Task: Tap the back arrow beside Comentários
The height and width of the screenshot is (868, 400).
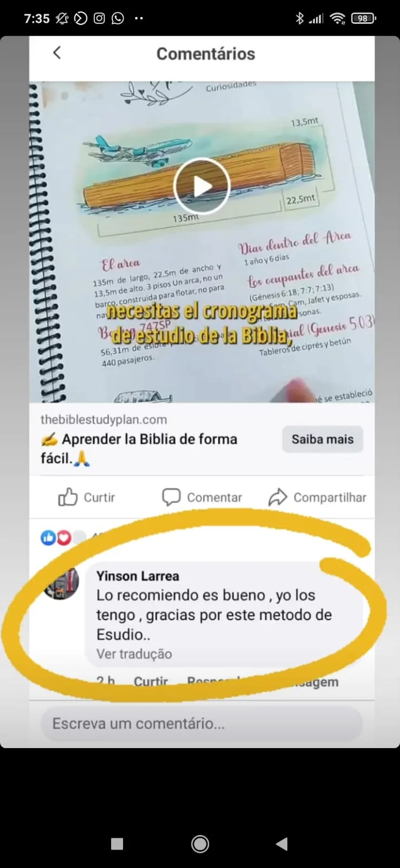Action: click(x=57, y=53)
